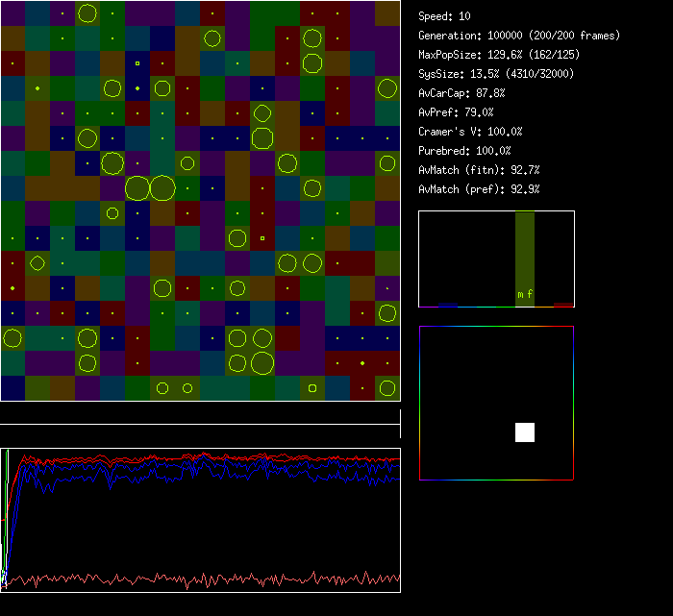Image resolution: width=673 pixels, height=616 pixels.
Task: Click the rounded square marker in the bottom grid row
Action: coord(312,388)
